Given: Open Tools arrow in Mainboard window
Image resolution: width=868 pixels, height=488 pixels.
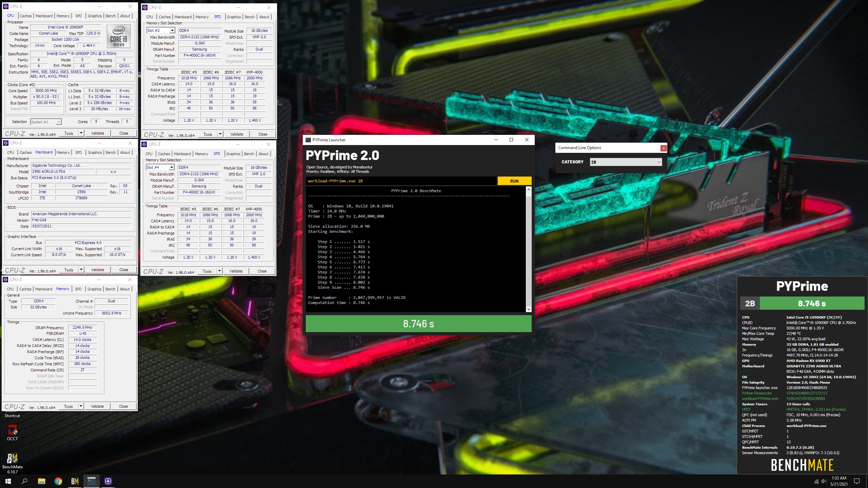Looking at the screenshot, I should coord(81,270).
